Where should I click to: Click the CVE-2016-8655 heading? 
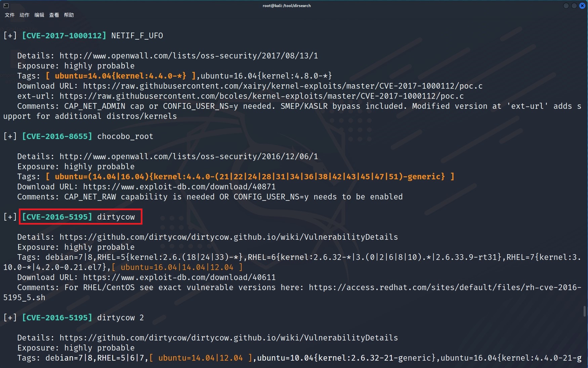coord(57,136)
